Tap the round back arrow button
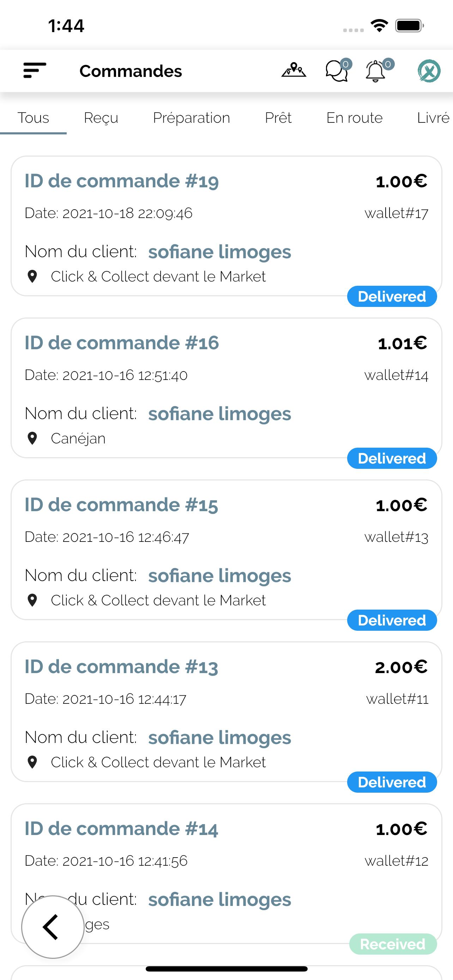The height and width of the screenshot is (980, 453). (53, 927)
